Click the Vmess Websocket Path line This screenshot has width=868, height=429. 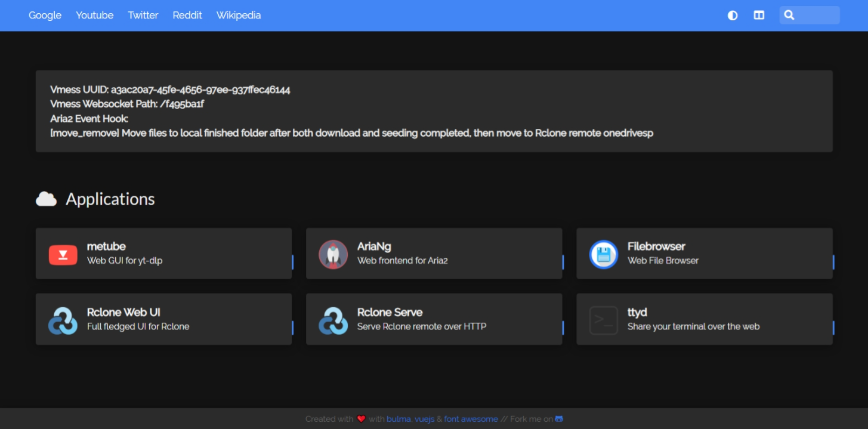point(127,104)
